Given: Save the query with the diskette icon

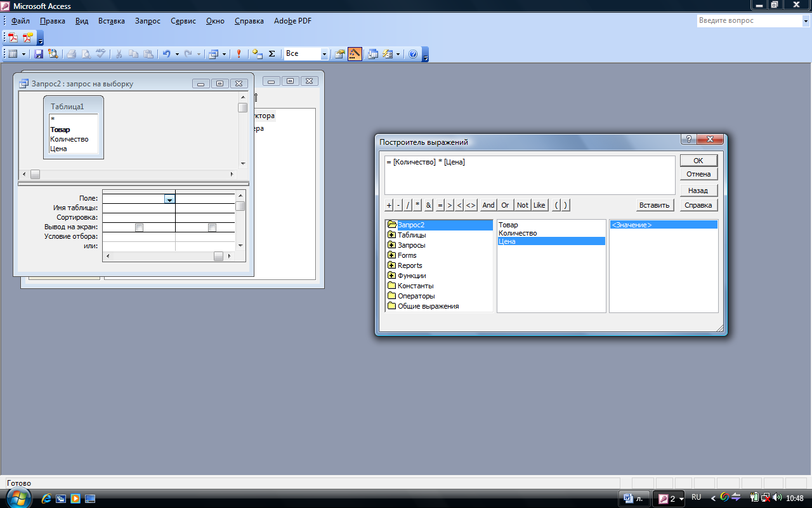Looking at the screenshot, I should [x=39, y=54].
